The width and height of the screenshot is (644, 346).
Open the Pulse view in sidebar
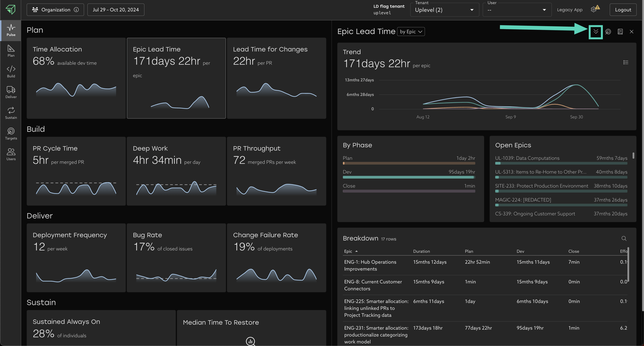point(11,30)
